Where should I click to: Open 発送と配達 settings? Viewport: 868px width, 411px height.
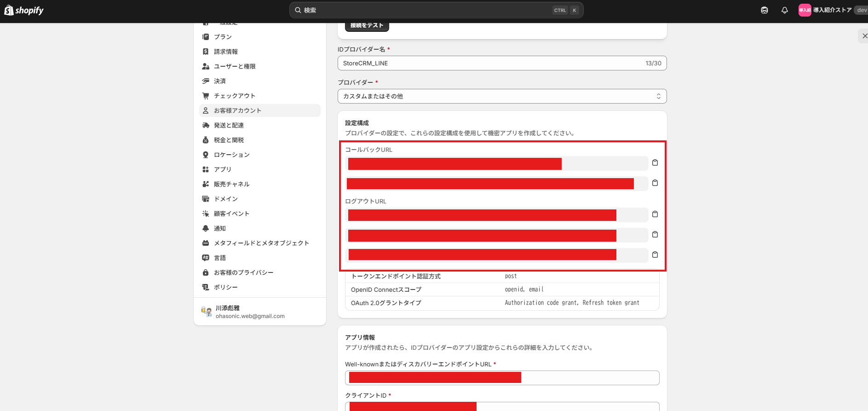click(229, 125)
